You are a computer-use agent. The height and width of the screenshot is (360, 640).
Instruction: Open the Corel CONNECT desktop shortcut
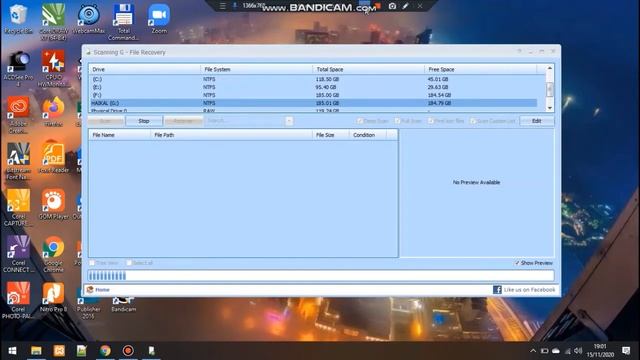coord(18,254)
